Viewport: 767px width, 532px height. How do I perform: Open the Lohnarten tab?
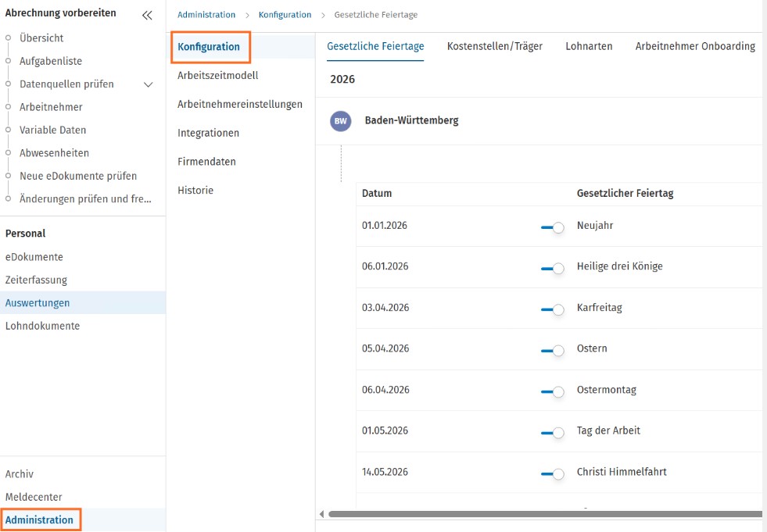tap(589, 46)
